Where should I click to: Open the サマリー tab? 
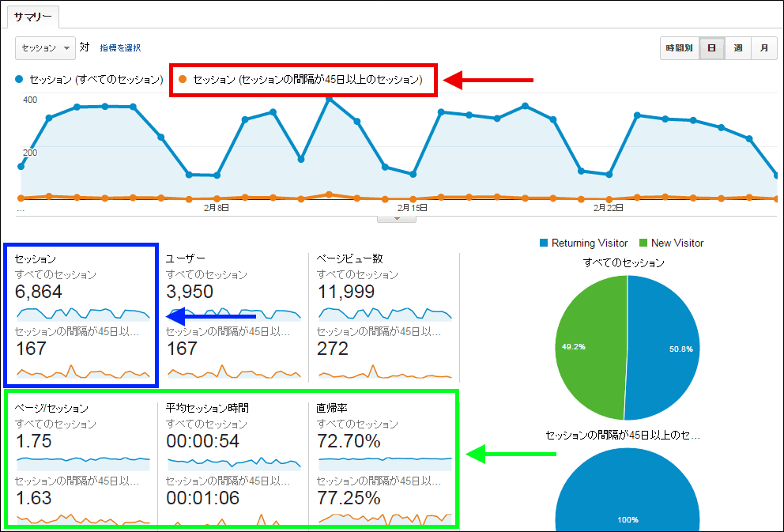pos(33,17)
